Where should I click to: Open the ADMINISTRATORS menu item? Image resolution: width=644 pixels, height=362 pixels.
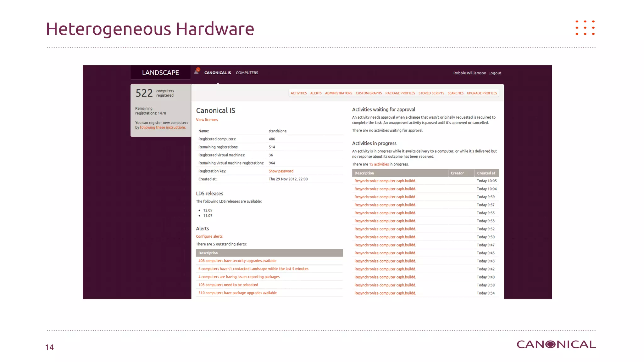[x=339, y=93]
